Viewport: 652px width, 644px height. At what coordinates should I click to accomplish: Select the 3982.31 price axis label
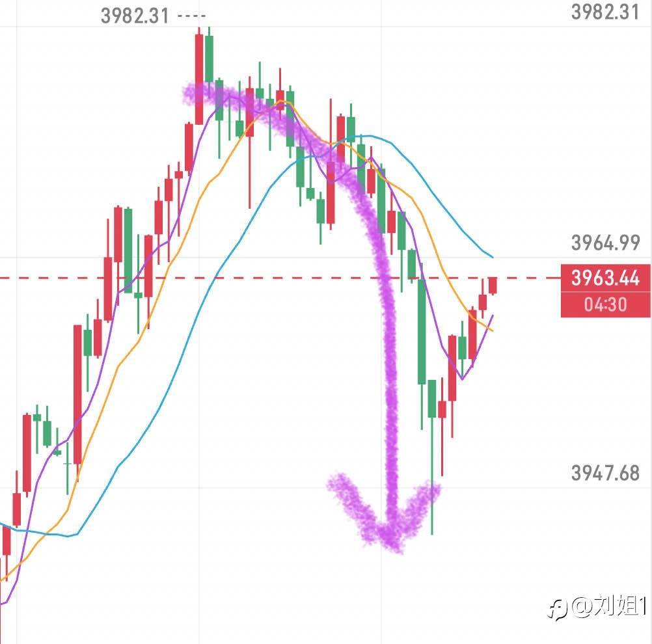click(x=604, y=12)
